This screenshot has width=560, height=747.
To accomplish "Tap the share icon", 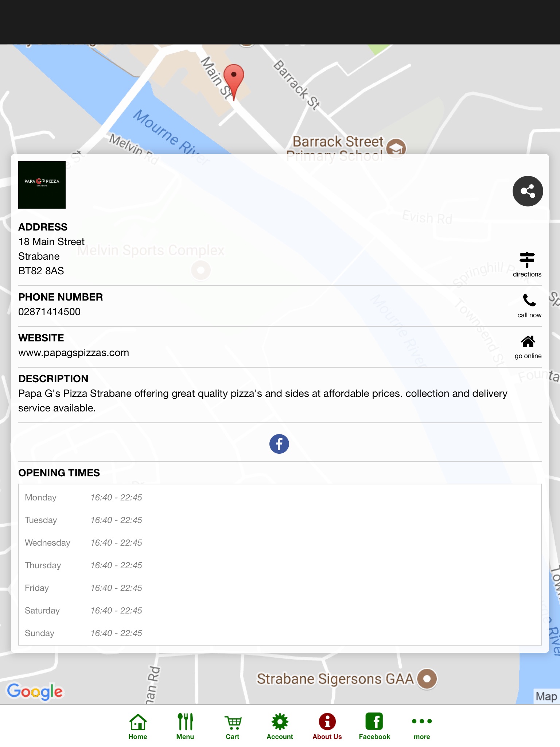I will (528, 191).
